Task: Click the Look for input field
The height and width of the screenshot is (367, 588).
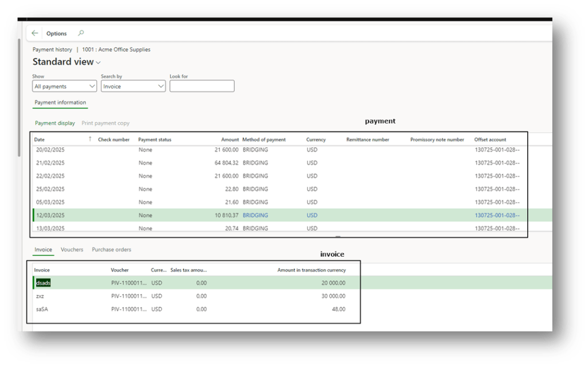Action: point(202,86)
